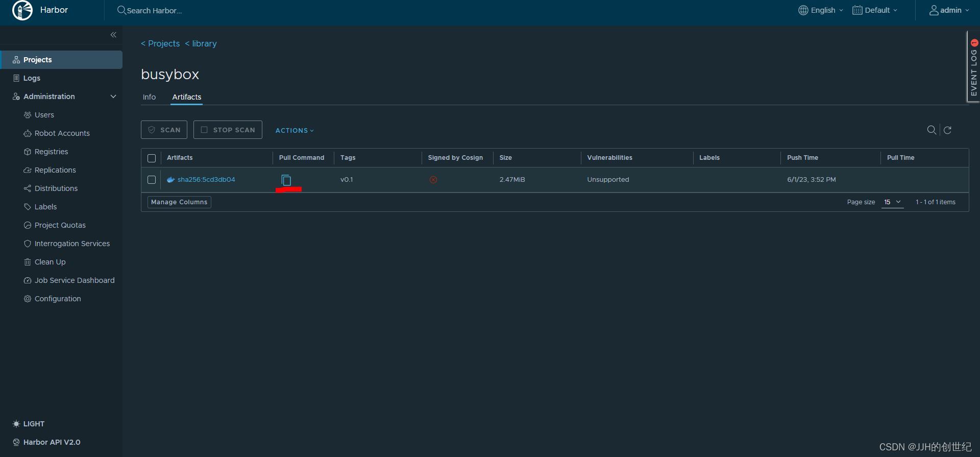Open Configuration menu item
The width and height of the screenshot is (980, 457).
click(x=58, y=299)
